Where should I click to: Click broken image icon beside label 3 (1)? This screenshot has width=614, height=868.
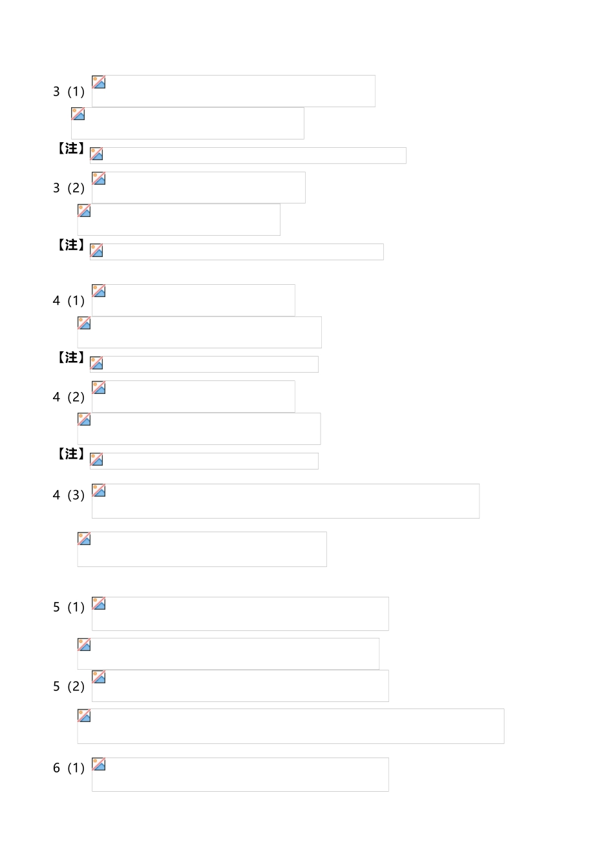(99, 82)
